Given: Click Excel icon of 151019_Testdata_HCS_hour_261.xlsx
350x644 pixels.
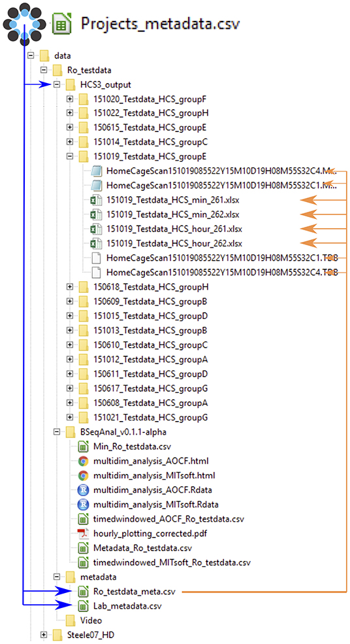Looking at the screenshot, I should 96,229.
